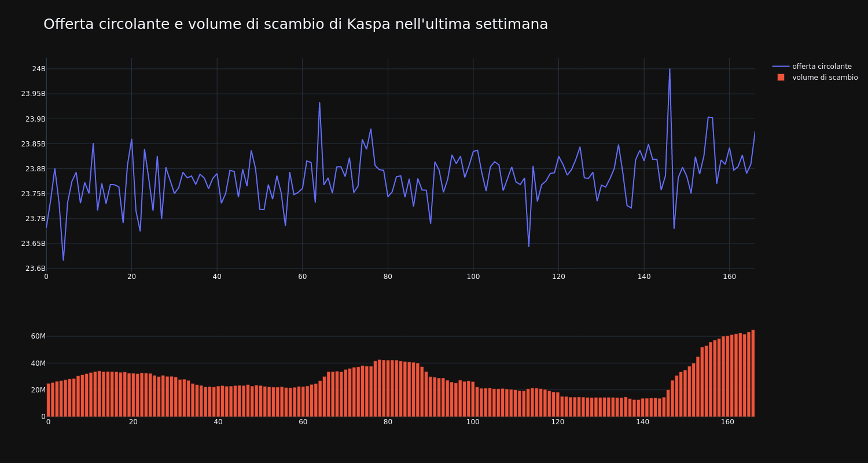Click the line peak at 24B
This screenshot has height=463, width=868.
(670, 69)
